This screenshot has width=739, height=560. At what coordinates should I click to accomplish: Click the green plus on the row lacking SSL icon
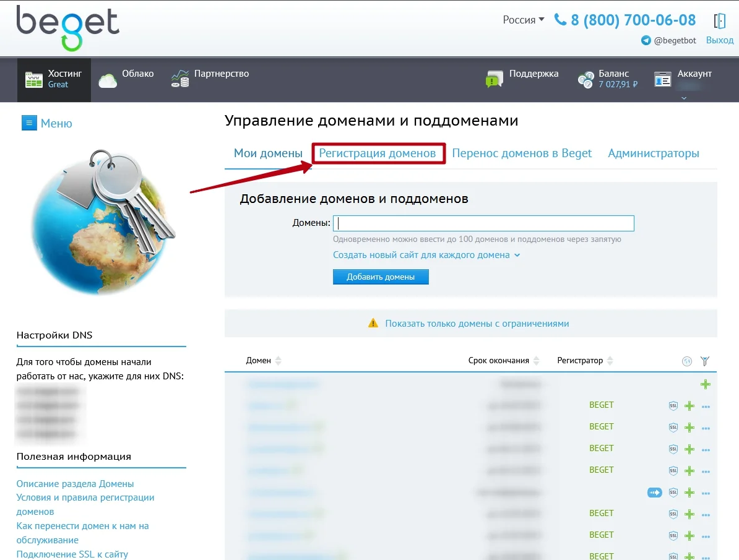point(706,384)
